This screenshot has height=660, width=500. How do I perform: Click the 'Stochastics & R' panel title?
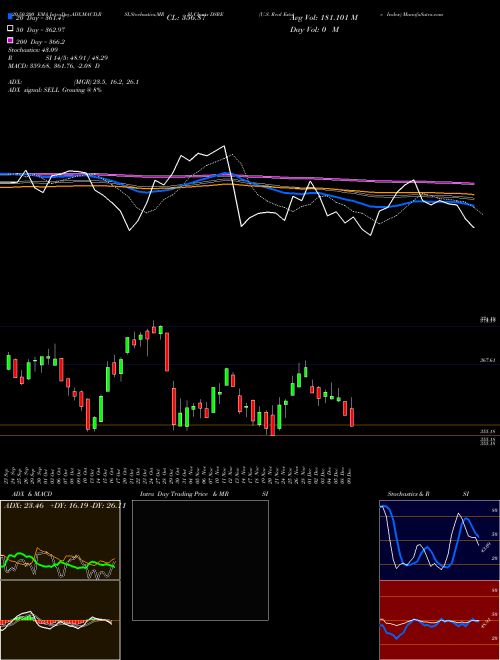tap(408, 494)
